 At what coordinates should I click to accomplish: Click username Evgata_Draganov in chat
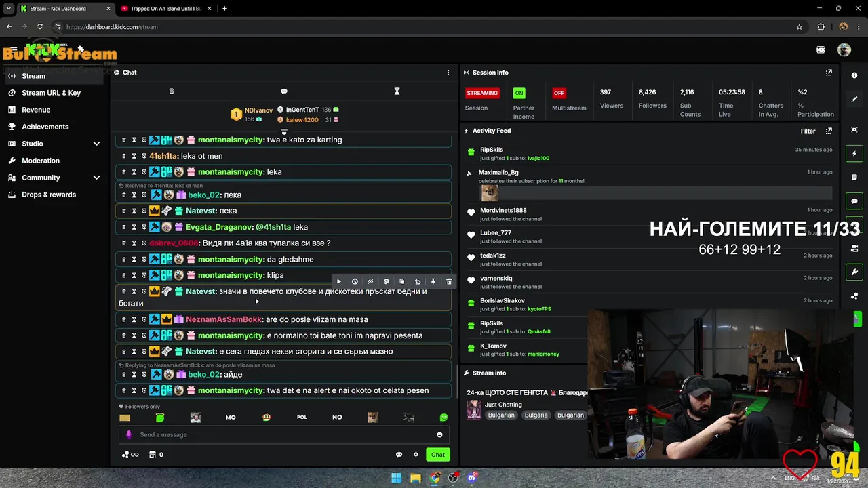tap(218, 227)
